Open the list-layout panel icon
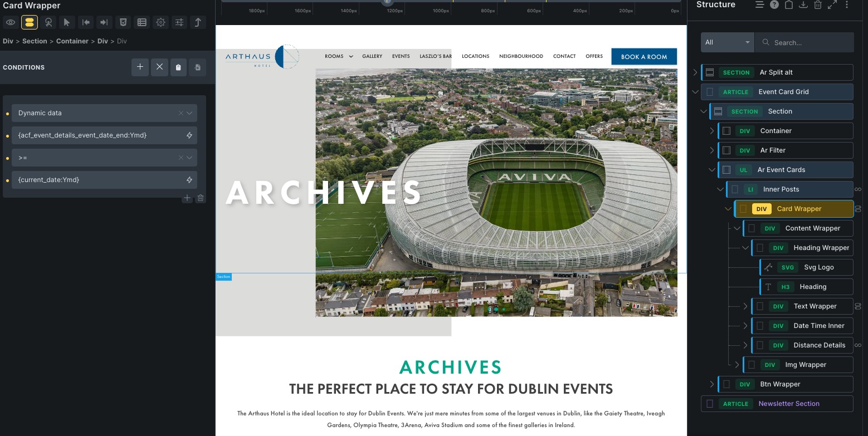The height and width of the screenshot is (436, 868). point(142,22)
